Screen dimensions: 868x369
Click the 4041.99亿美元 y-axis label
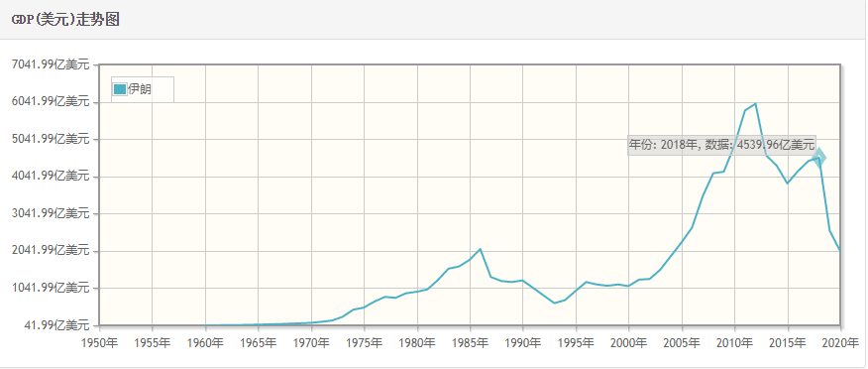(x=51, y=177)
